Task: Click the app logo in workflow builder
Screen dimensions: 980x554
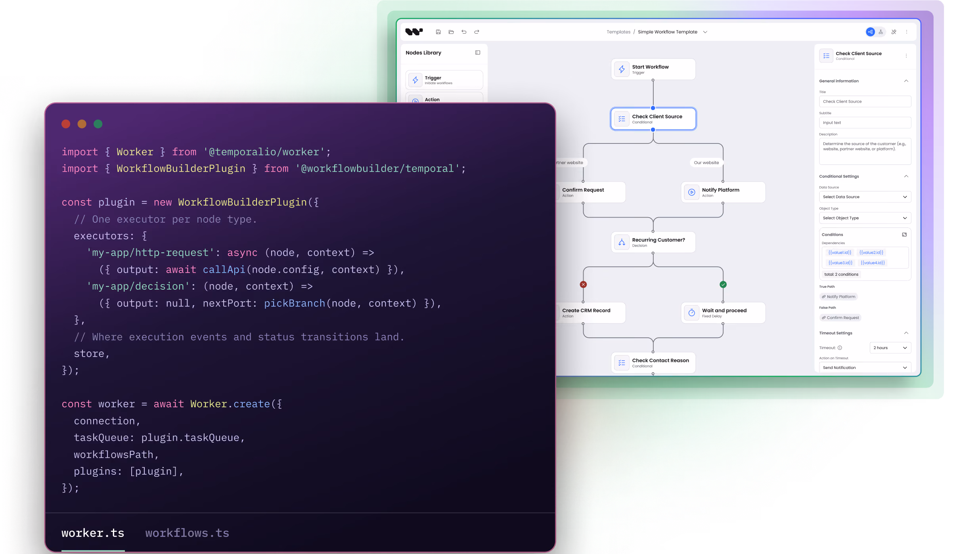Action: click(x=414, y=32)
